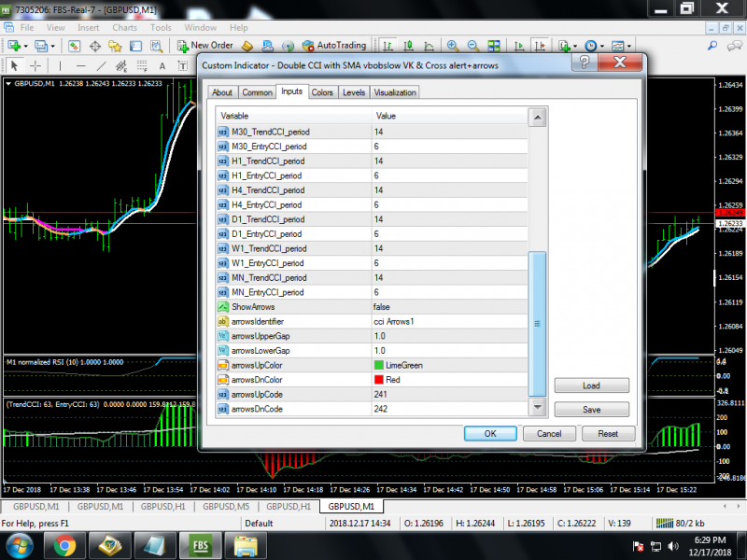Select the text label tool A
747x560 pixels.
(x=162, y=66)
